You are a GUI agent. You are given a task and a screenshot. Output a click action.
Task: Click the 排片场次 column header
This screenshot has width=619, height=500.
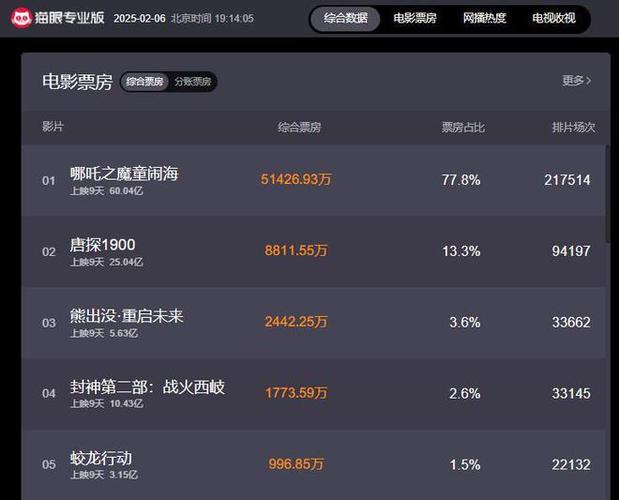point(573,127)
